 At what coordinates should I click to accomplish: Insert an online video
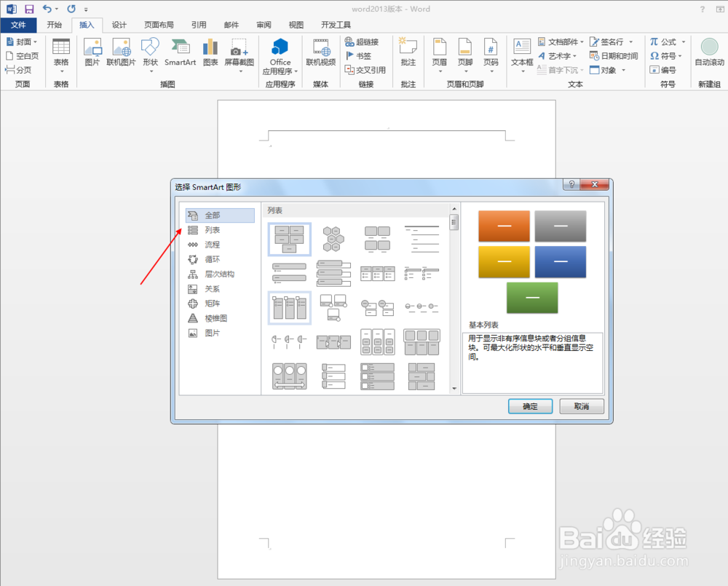coord(320,52)
